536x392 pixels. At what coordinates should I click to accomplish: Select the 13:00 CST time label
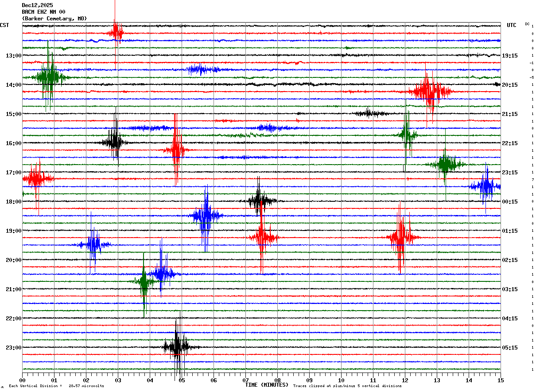pyautogui.click(x=13, y=56)
